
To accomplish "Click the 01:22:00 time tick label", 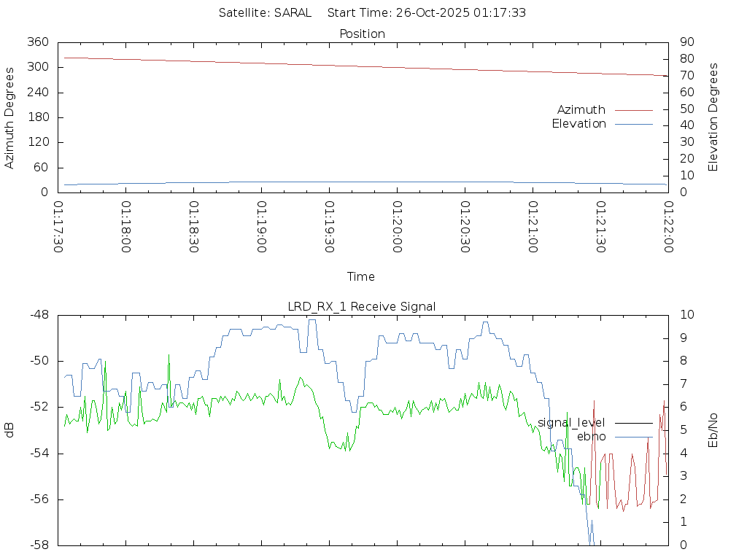I will [x=668, y=227].
